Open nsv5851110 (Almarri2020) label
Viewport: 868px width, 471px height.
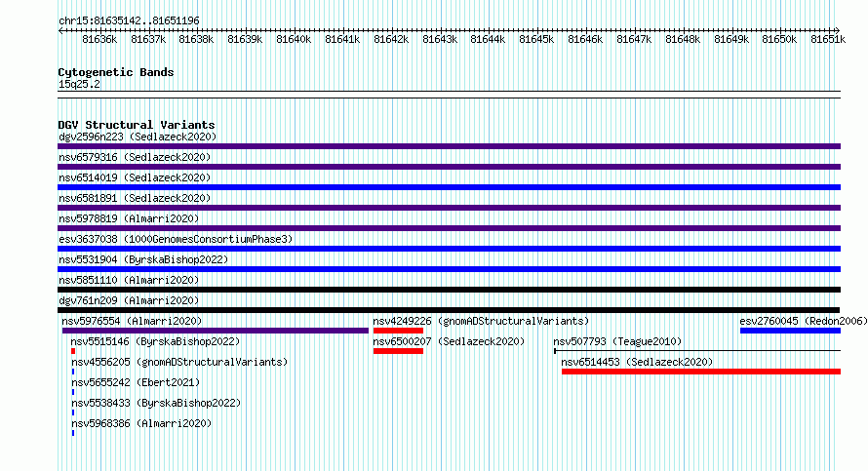129,280
